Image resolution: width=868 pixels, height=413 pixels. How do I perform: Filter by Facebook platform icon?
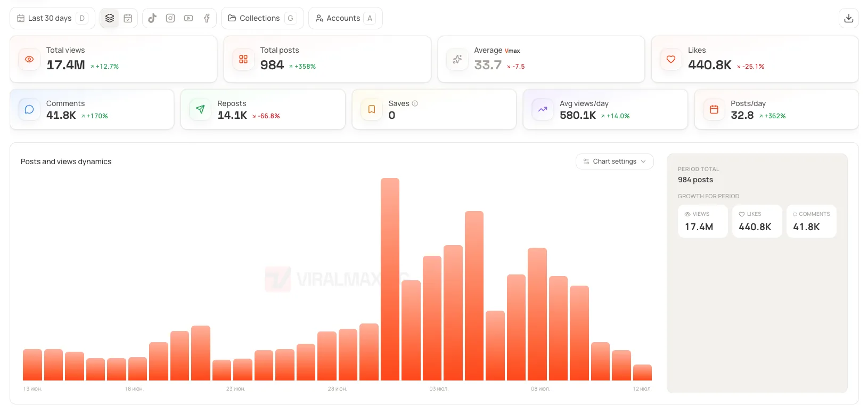coord(207,18)
